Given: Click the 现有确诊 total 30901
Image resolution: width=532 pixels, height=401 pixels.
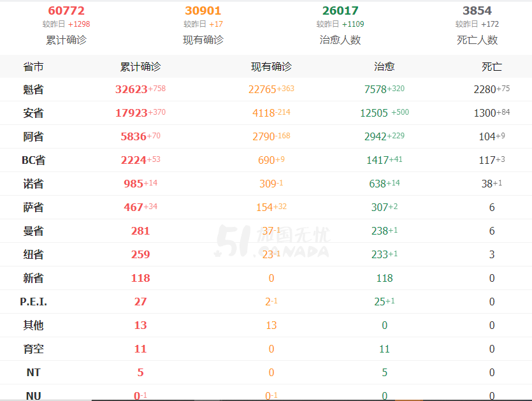Looking at the screenshot, I should coord(203,11).
